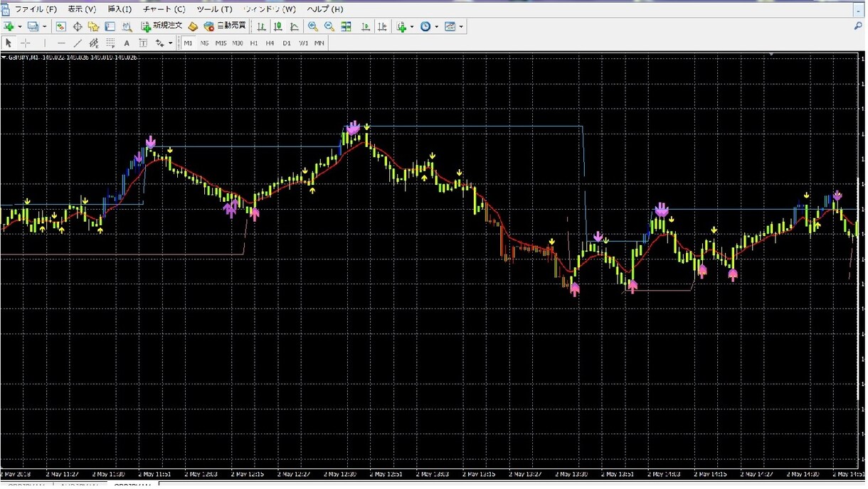Switch chart to Candlesticks style

click(x=277, y=26)
